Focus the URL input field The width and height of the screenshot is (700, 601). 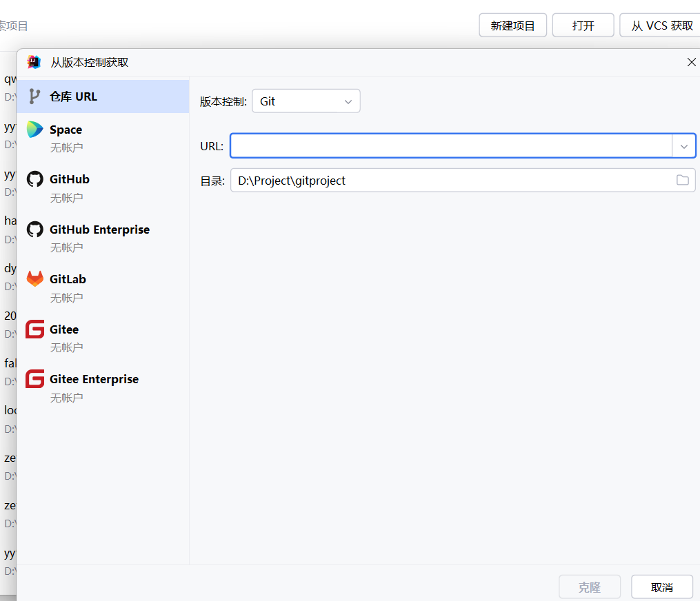pos(451,146)
